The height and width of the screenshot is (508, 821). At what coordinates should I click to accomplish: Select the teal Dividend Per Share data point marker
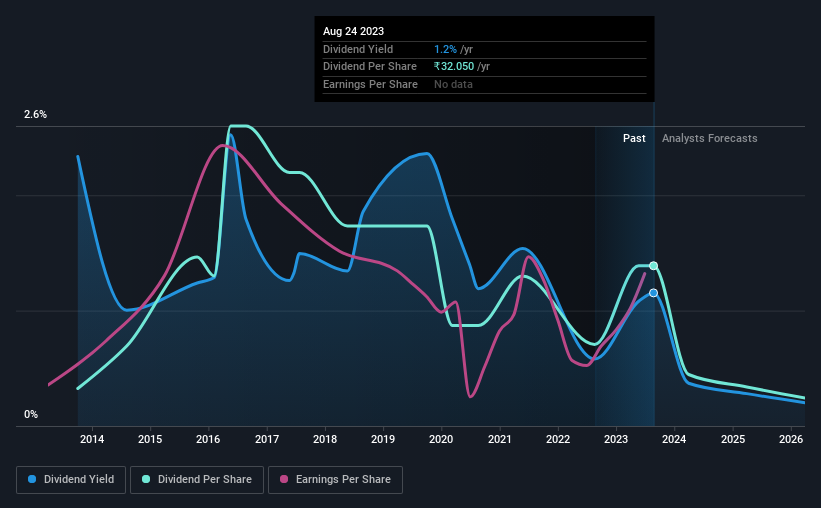(653, 266)
